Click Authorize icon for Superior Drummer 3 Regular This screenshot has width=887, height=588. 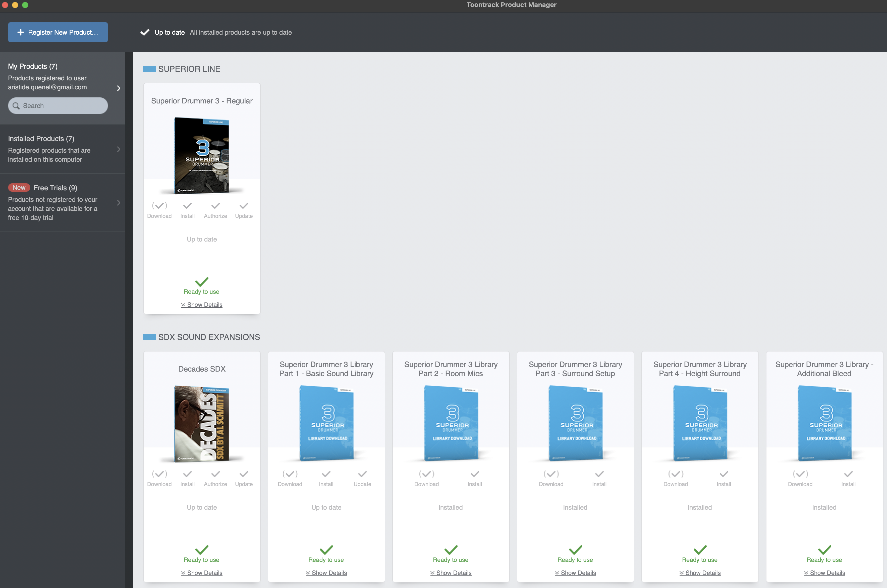click(216, 206)
